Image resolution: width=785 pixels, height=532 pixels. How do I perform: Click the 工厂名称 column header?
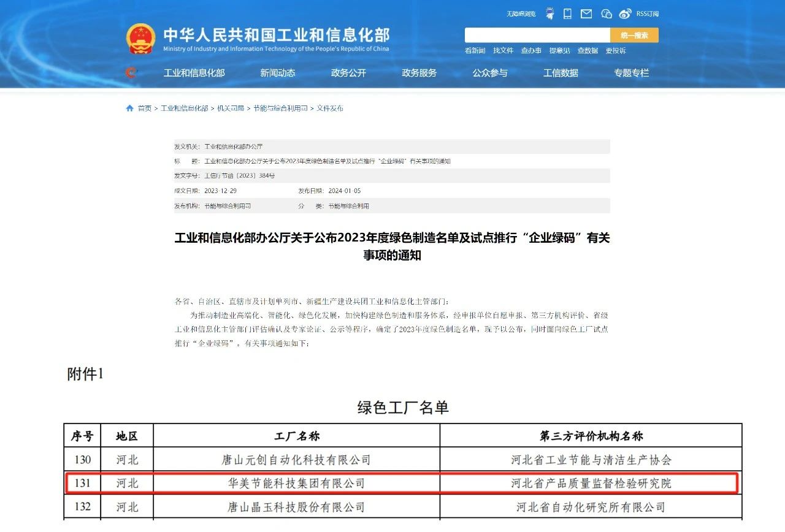297,436
